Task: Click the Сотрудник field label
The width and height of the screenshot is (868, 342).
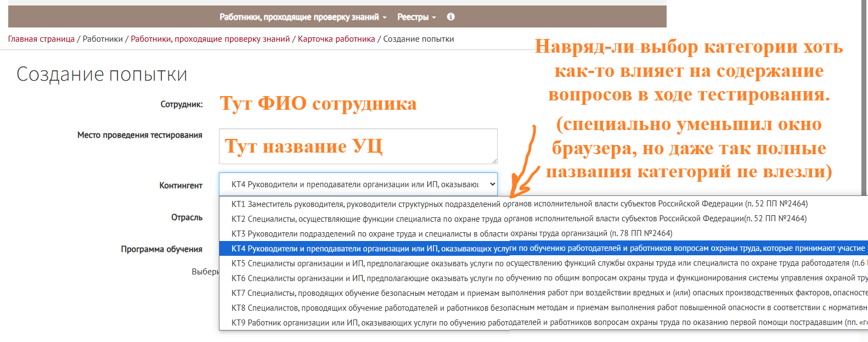Action: click(182, 104)
